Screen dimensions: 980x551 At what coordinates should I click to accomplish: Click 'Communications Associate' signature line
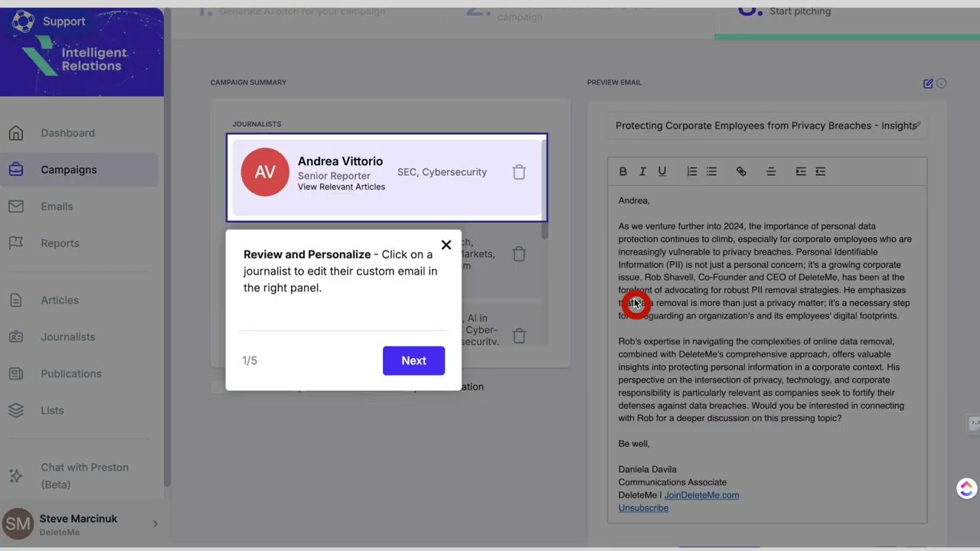tap(672, 482)
